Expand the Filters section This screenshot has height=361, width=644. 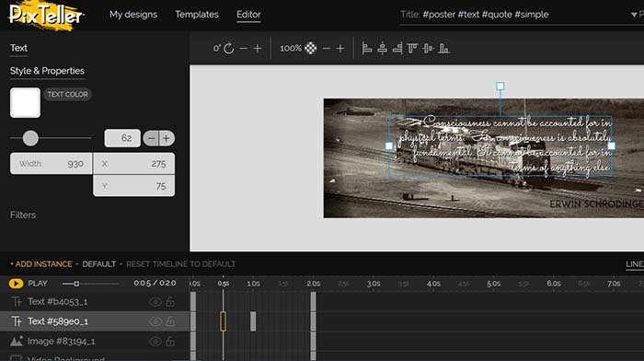tap(23, 215)
